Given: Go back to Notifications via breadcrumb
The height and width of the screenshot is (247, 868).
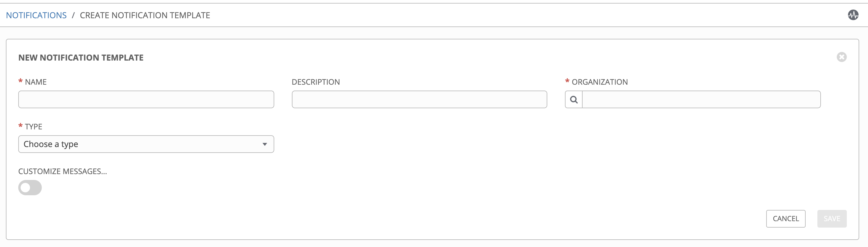Looking at the screenshot, I should pyautogui.click(x=36, y=15).
